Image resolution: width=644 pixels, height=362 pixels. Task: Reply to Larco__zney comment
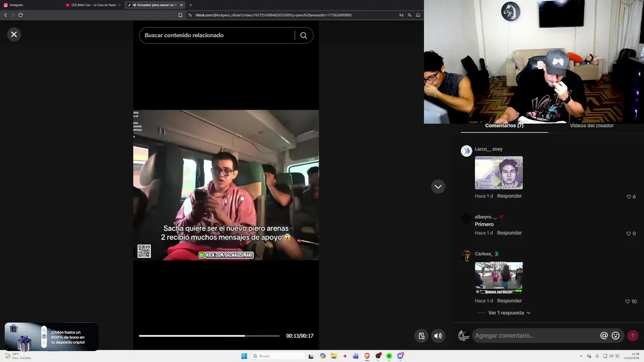pyautogui.click(x=509, y=196)
